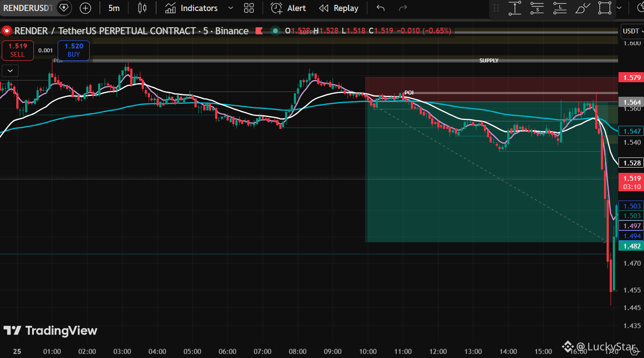The height and width of the screenshot is (358, 644).
Task: Select the Short Position tool
Action: (537, 8)
